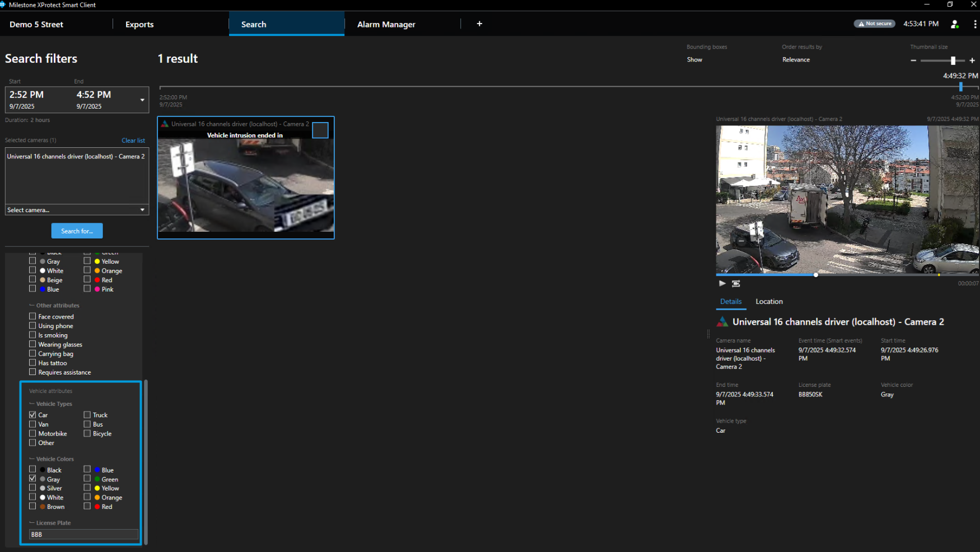Click the icon beside the play button

click(736, 283)
